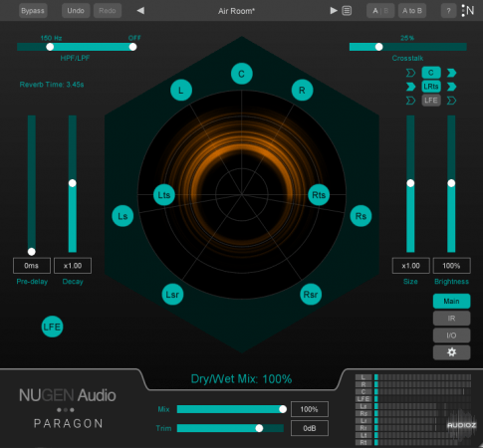Viewport: 483px width, 448px height.
Task: Open the Air Room preset name selector
Action: (236, 11)
